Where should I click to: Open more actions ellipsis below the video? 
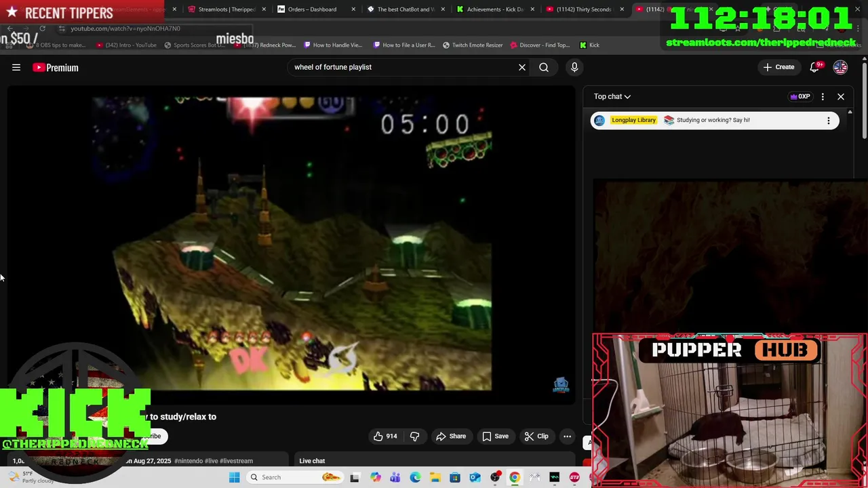[x=567, y=436]
